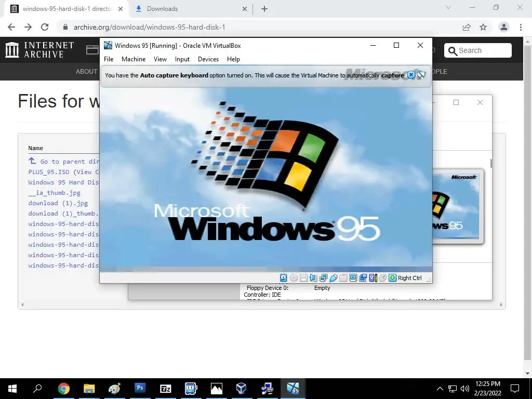Click the mouse integration status icon
The image size is (532, 399).
(x=383, y=278)
